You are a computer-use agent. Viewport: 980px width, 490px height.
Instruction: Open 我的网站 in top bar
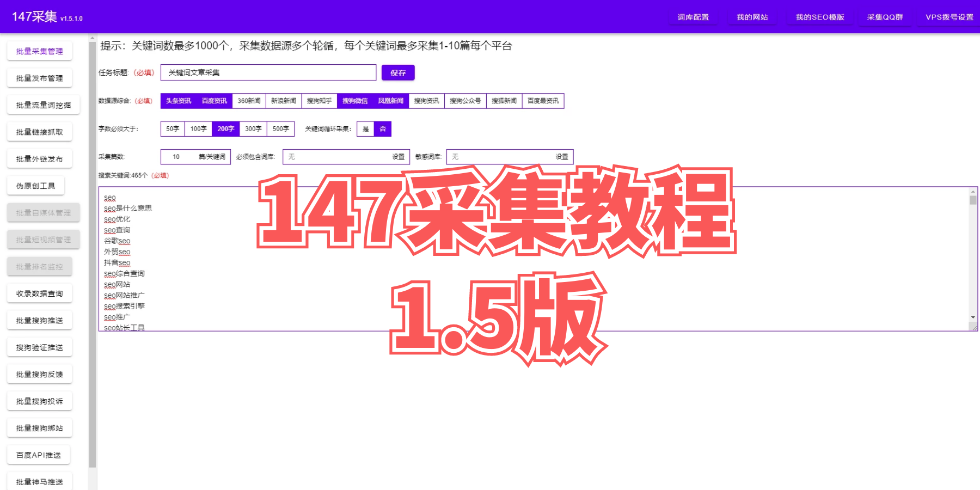coord(752,17)
